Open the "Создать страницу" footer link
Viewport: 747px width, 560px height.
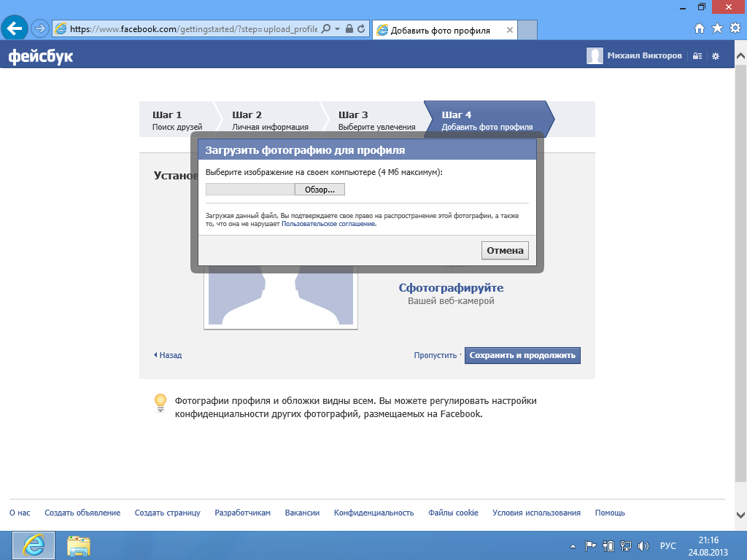(168, 513)
